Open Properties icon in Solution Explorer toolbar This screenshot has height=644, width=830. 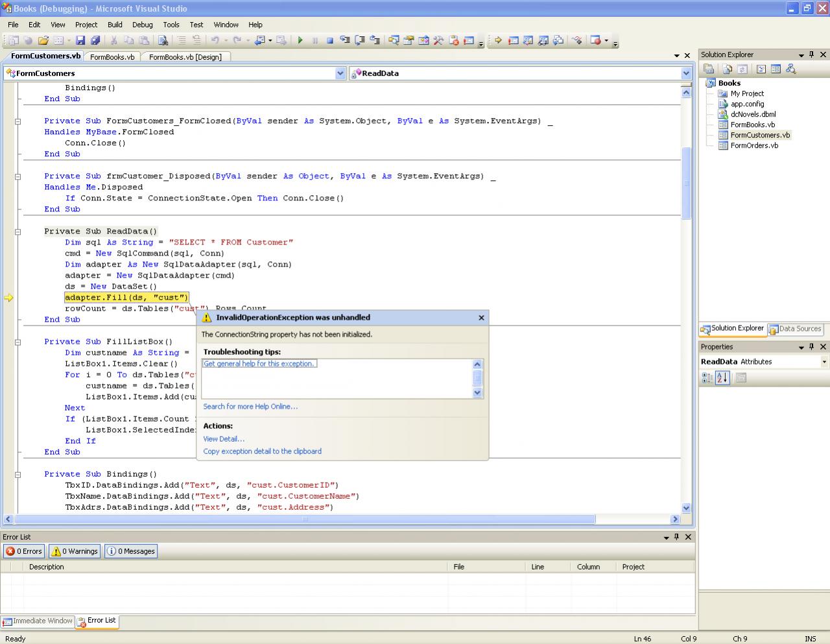709,69
